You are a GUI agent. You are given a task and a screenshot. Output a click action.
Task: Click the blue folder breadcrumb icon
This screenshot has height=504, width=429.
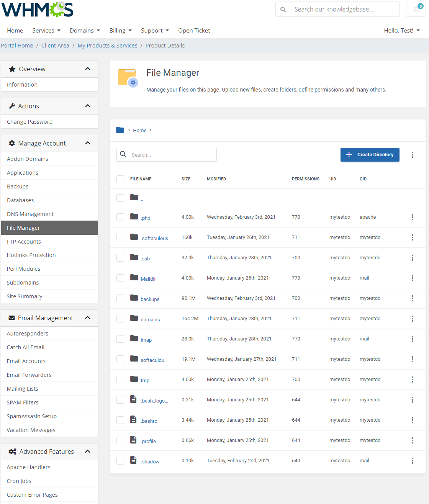(120, 130)
